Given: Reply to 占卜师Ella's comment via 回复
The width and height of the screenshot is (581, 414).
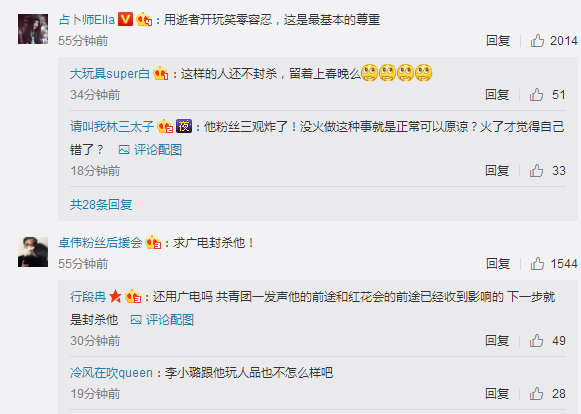Looking at the screenshot, I should point(498,40).
